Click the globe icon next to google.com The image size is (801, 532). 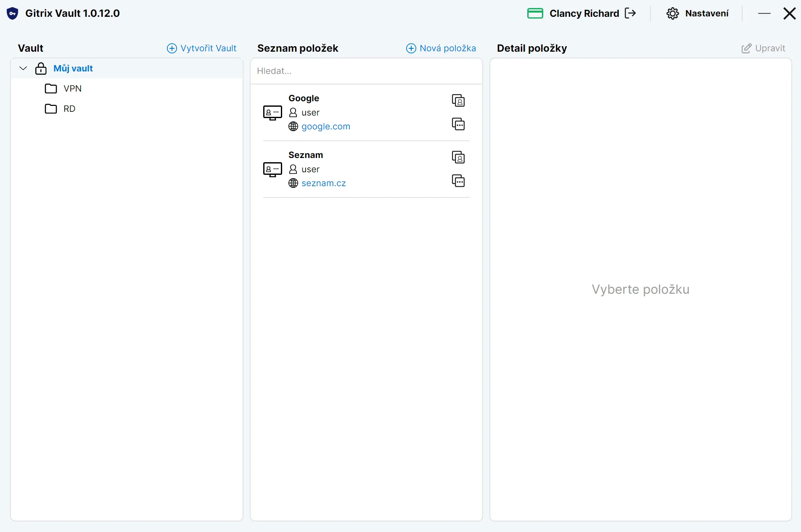(293, 126)
